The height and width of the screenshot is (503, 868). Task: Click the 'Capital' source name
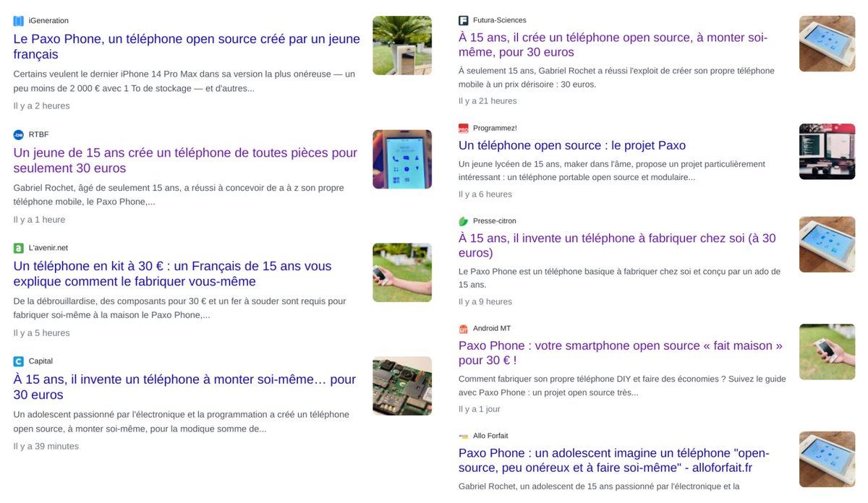point(41,361)
